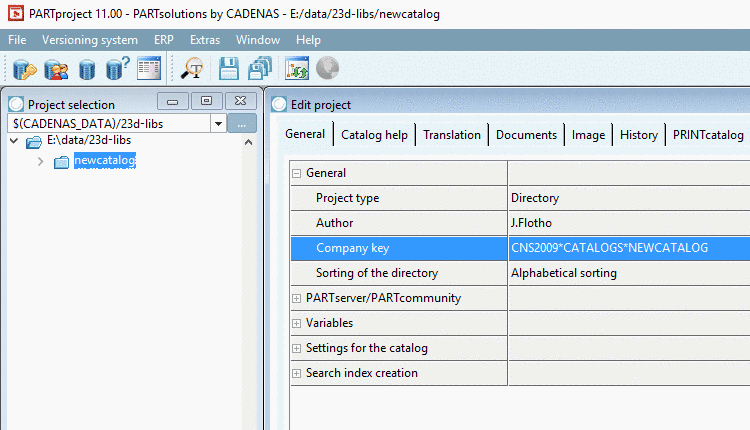
Task: Click the Company key value field
Action: (x=628, y=248)
